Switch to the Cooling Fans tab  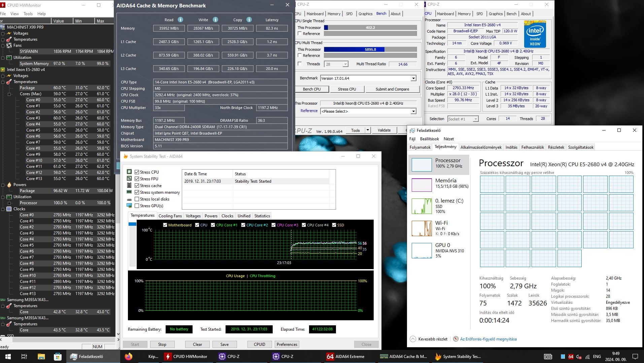pyautogui.click(x=170, y=216)
